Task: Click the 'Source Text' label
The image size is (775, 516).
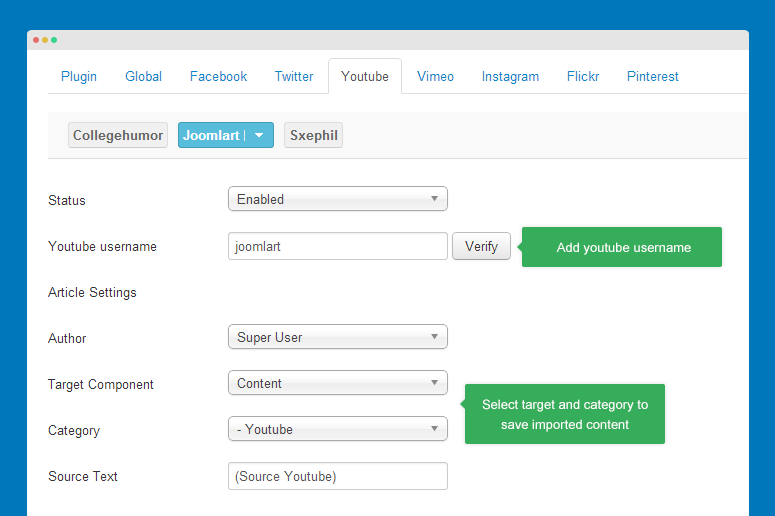Action: 83,476
